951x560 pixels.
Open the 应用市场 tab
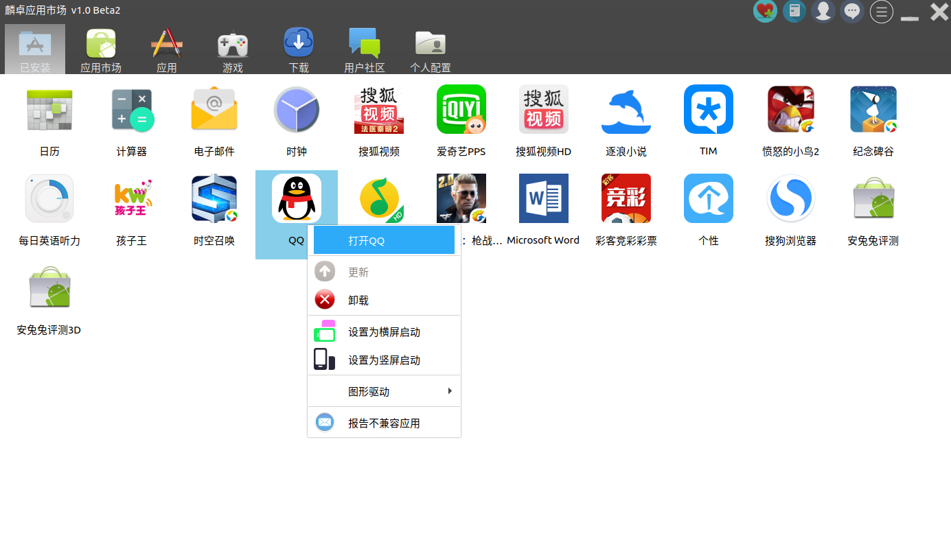point(101,49)
